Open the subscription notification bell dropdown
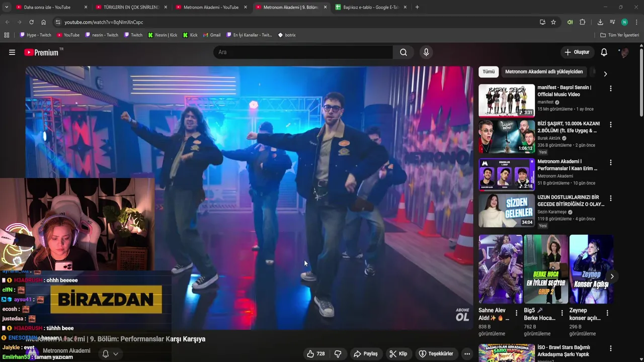Screen dimensions: 644x362 (110, 354)
